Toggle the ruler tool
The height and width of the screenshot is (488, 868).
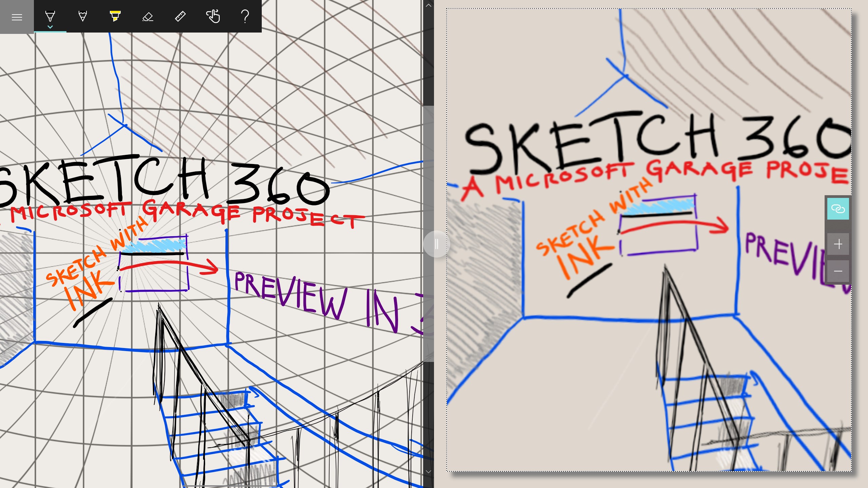click(180, 16)
